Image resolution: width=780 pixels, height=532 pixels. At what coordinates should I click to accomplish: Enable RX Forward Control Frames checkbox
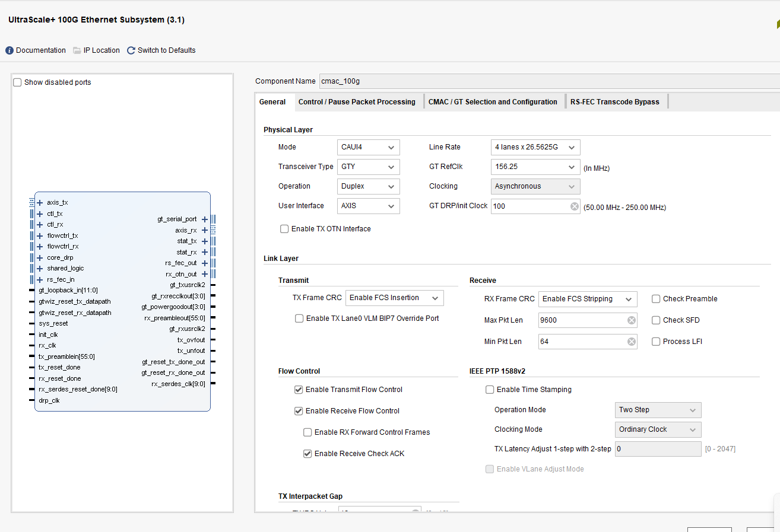(x=307, y=432)
